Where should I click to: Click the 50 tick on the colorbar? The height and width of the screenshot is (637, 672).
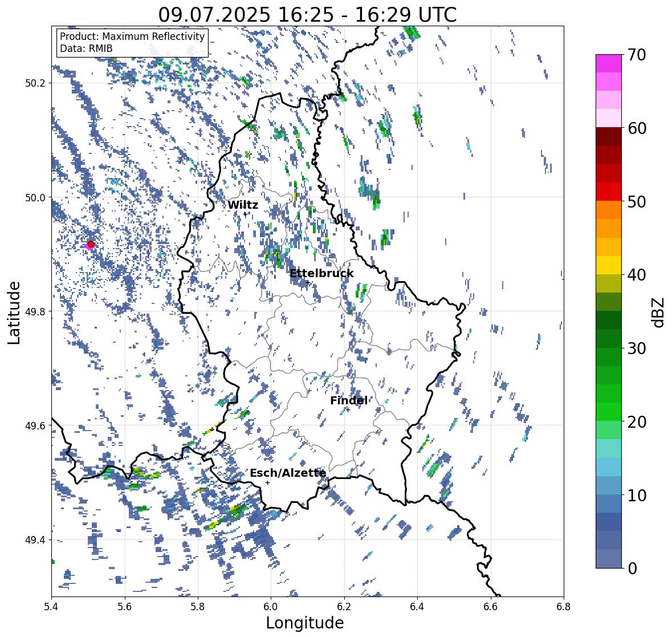[x=637, y=201]
